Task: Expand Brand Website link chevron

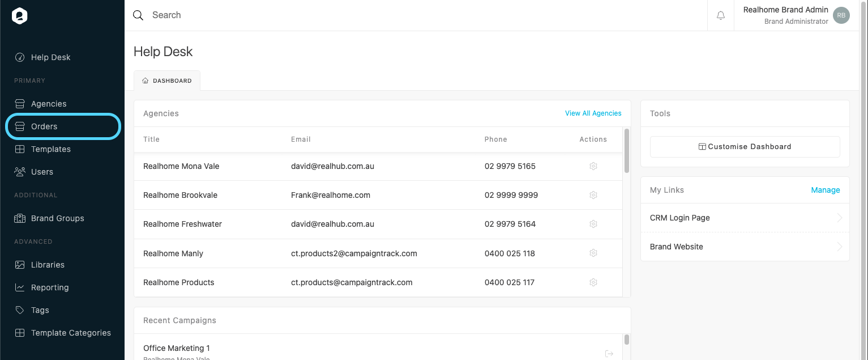Action: point(840,247)
